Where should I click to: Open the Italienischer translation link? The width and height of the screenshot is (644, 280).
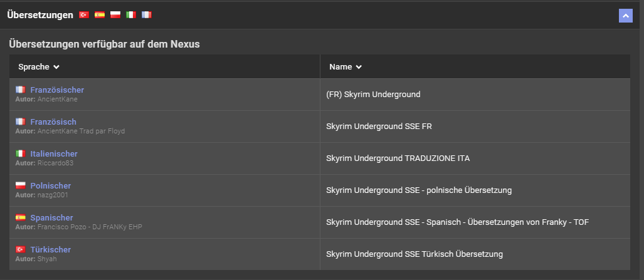coord(54,154)
